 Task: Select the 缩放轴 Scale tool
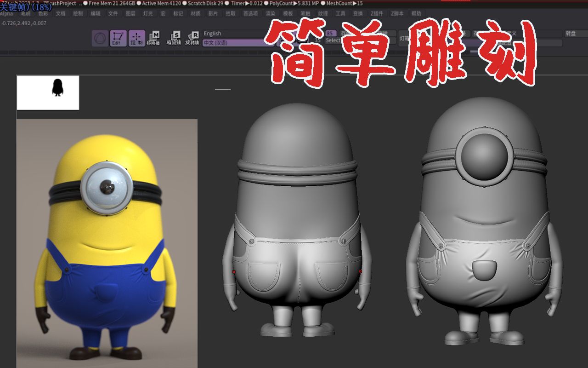[174, 38]
